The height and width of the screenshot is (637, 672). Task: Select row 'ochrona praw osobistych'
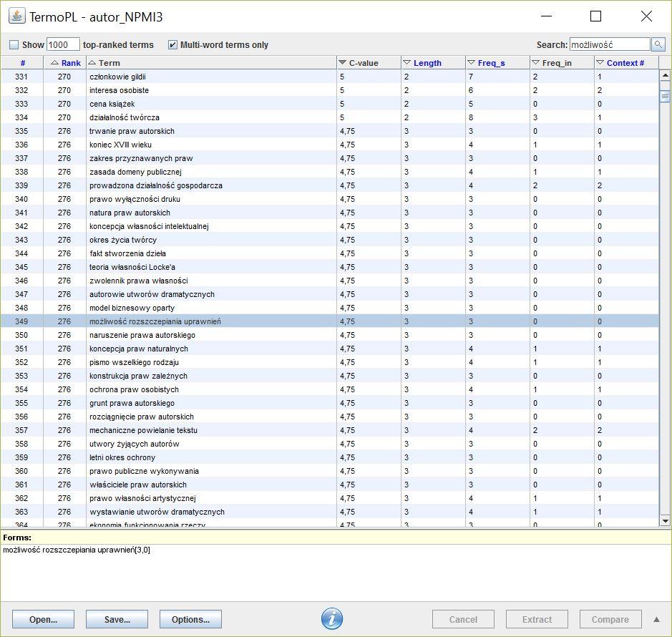click(330, 389)
